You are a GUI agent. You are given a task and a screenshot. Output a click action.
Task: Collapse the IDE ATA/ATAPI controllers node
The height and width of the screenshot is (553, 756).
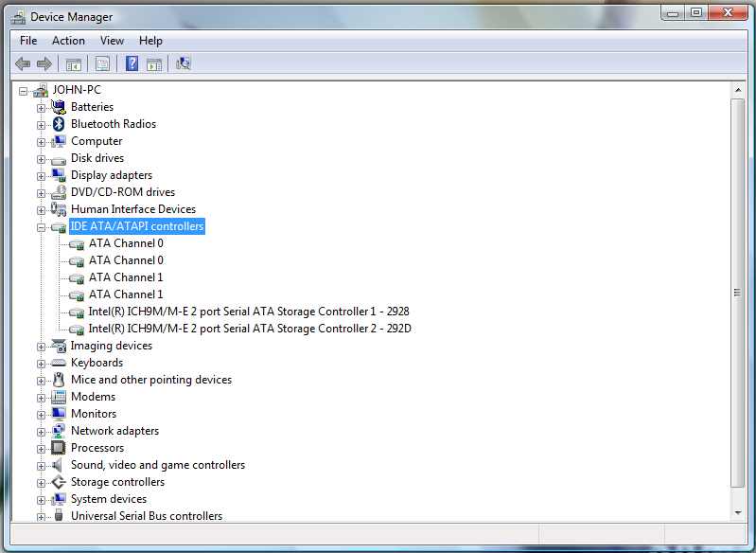41,227
